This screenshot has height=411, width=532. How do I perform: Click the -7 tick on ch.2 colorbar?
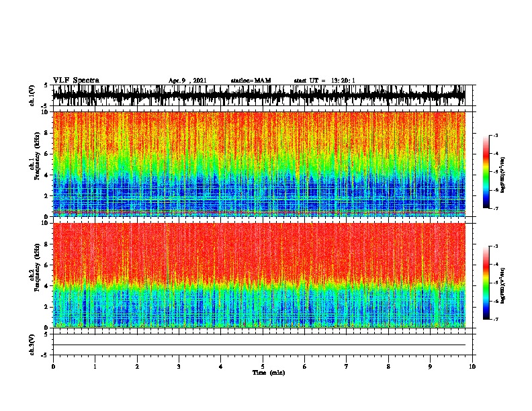tap(495, 319)
